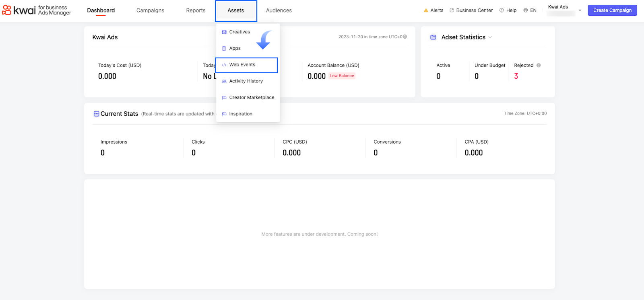The image size is (644, 300).
Task: Click the Creatives menu icon
Action: [224, 32]
